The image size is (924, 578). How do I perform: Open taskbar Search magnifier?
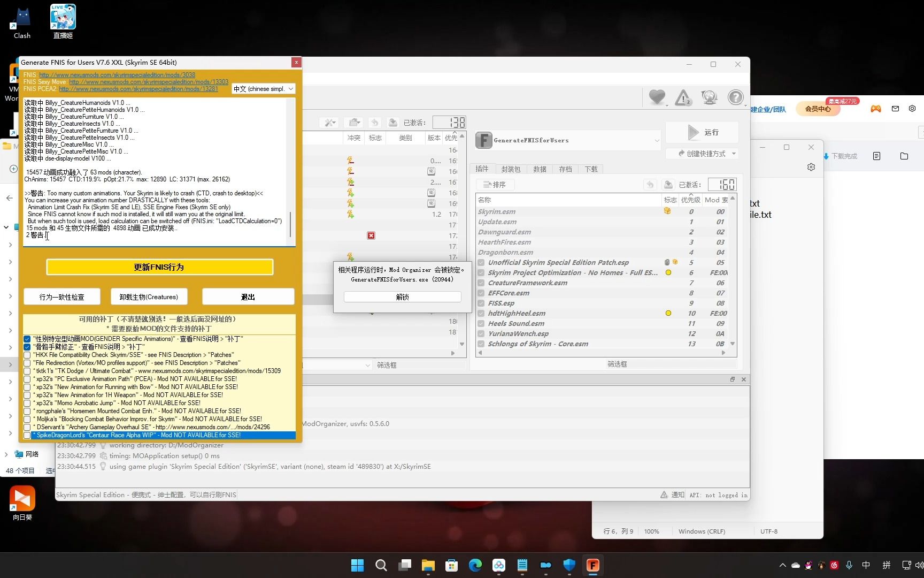point(381,565)
